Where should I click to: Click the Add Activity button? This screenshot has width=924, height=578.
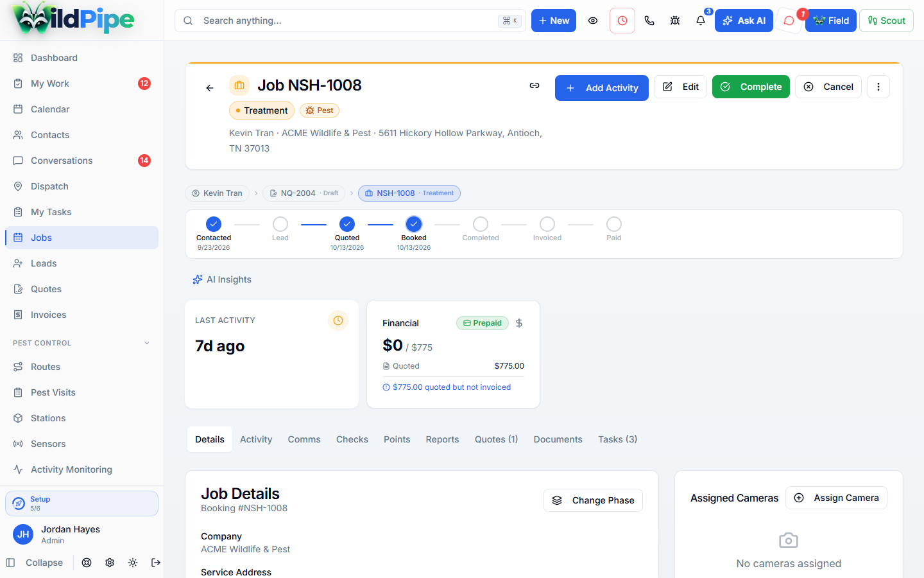(602, 88)
